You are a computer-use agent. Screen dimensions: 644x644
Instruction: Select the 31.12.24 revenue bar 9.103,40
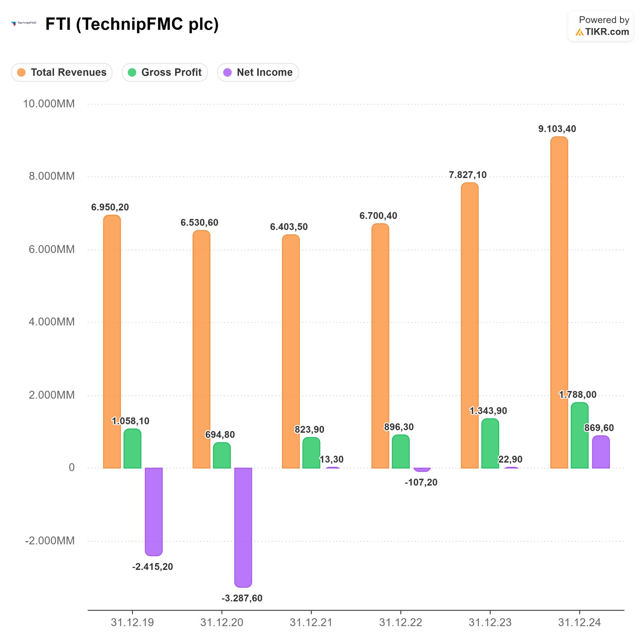point(559,302)
